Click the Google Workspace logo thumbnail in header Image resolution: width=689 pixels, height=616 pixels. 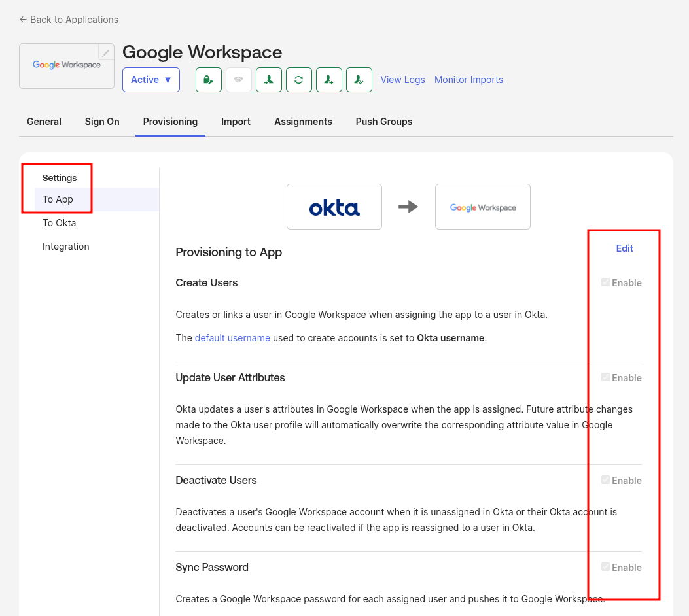point(67,66)
